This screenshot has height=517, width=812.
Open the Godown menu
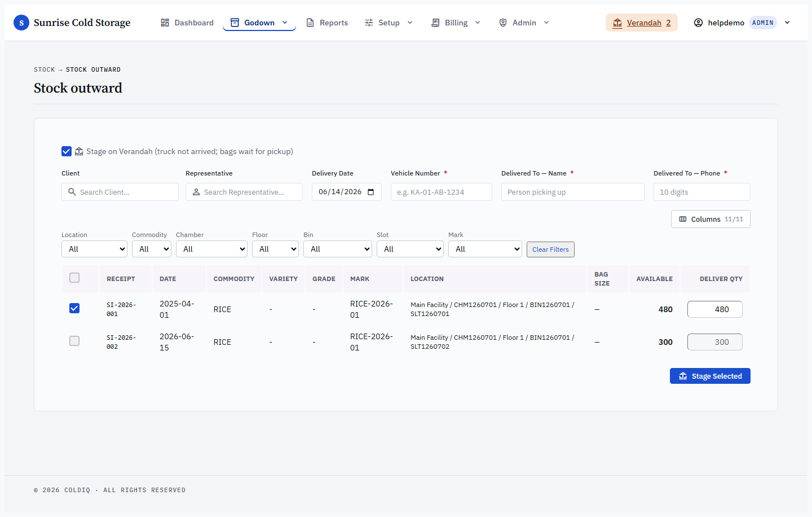coord(259,23)
